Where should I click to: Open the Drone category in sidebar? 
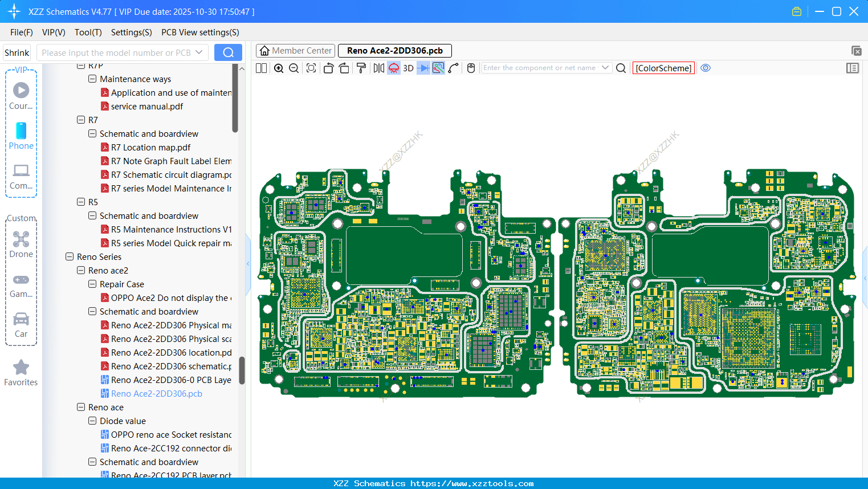click(x=21, y=244)
